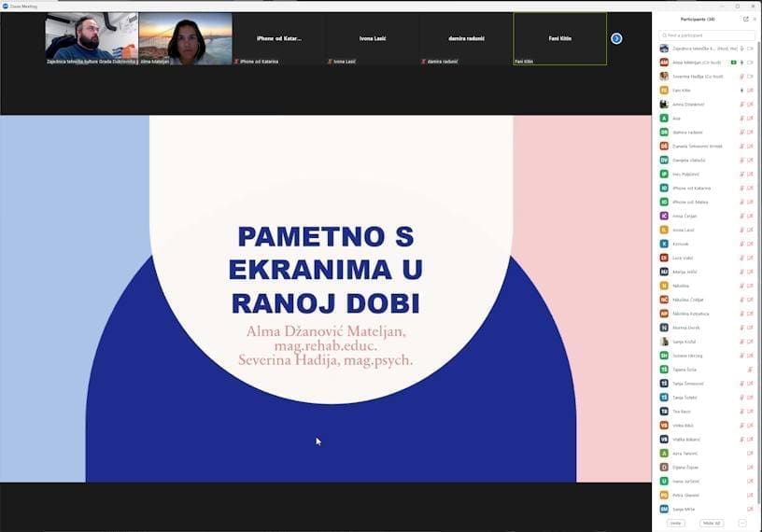
Task: Click camera-off icon for Petra Glavinić
Action: pyautogui.click(x=750, y=495)
